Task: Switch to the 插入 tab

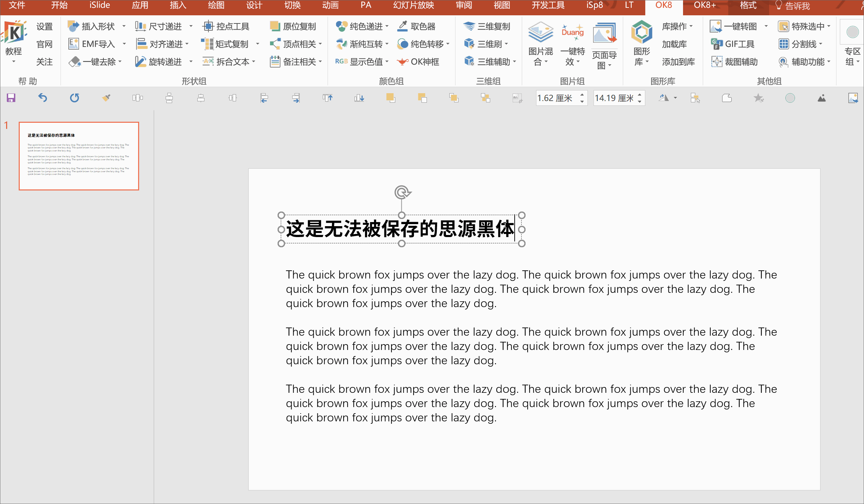Action: [x=178, y=5]
